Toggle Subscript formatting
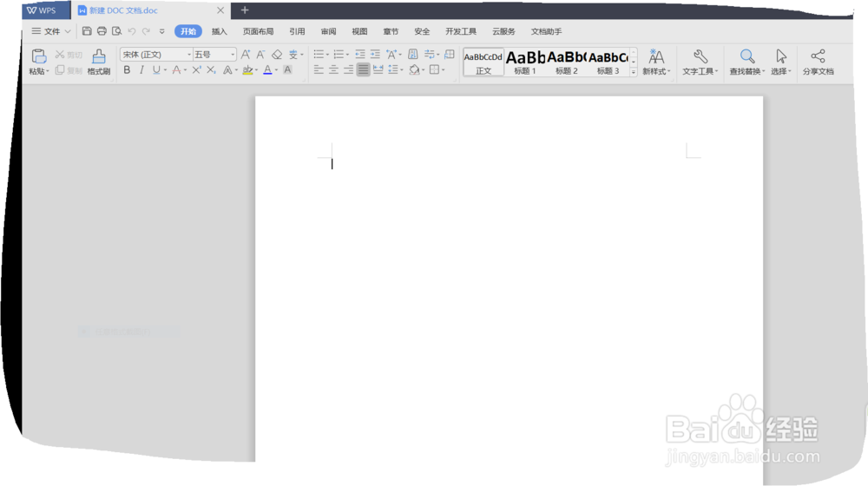This screenshot has height=486, width=868. tap(211, 69)
